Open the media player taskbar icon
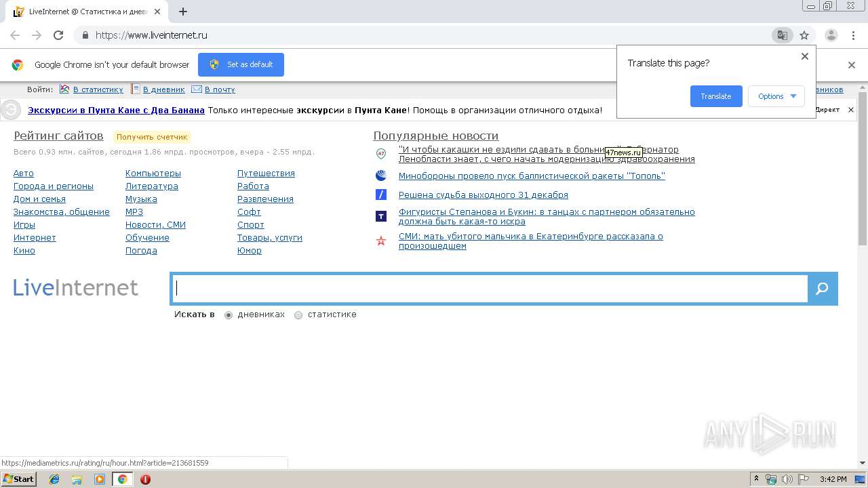868x488 pixels. 100,479
